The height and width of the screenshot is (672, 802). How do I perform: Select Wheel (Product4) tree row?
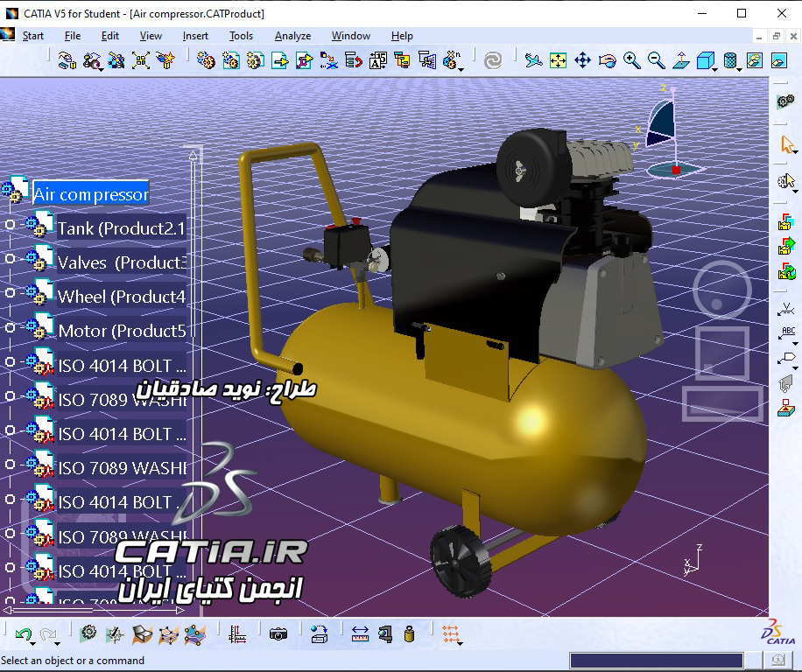click(121, 297)
